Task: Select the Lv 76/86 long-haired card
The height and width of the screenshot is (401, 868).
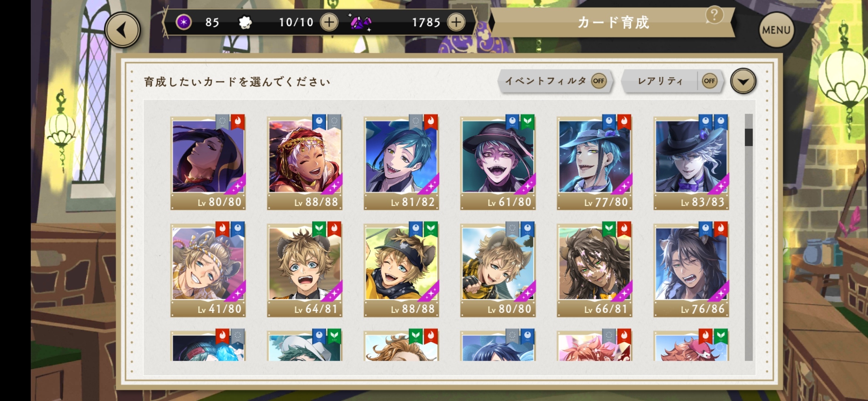Action: pos(691,270)
